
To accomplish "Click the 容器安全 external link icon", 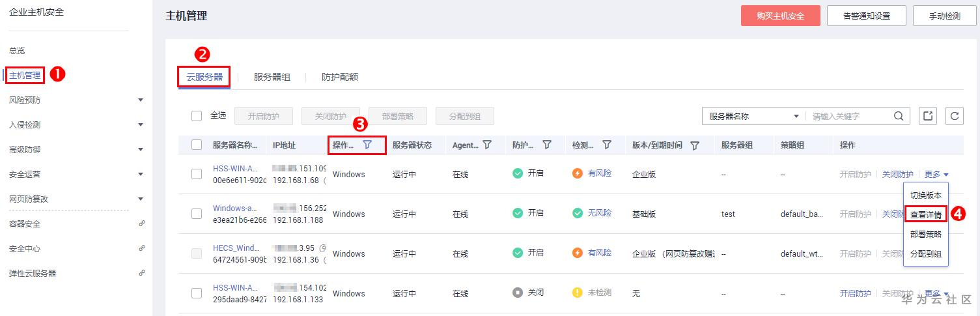I will pyautogui.click(x=142, y=223).
